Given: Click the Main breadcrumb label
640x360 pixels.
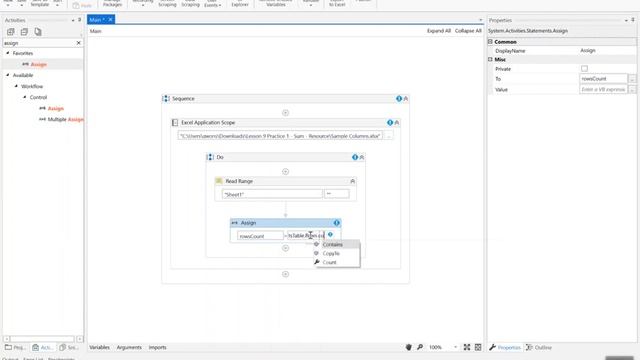Looking at the screenshot, I should [x=96, y=31].
